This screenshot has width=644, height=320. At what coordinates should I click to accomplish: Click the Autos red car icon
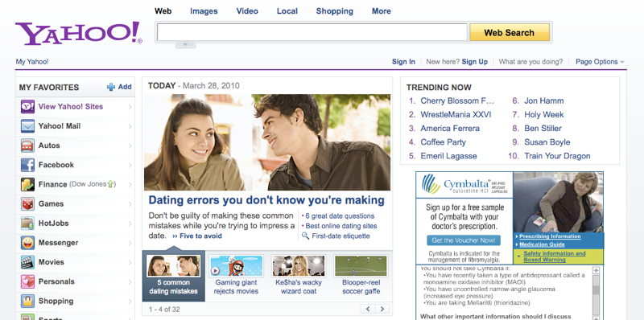click(27, 146)
